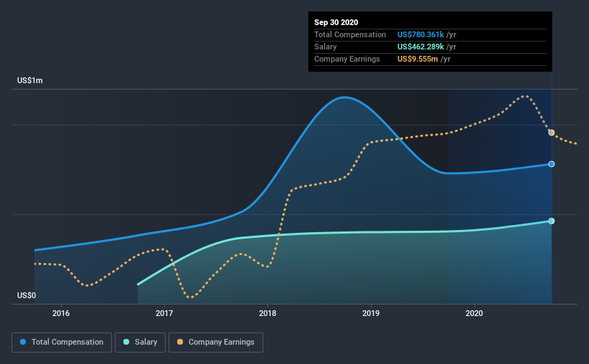Click the orange Company Earnings data point marker
The image size is (589, 364).
(551, 133)
